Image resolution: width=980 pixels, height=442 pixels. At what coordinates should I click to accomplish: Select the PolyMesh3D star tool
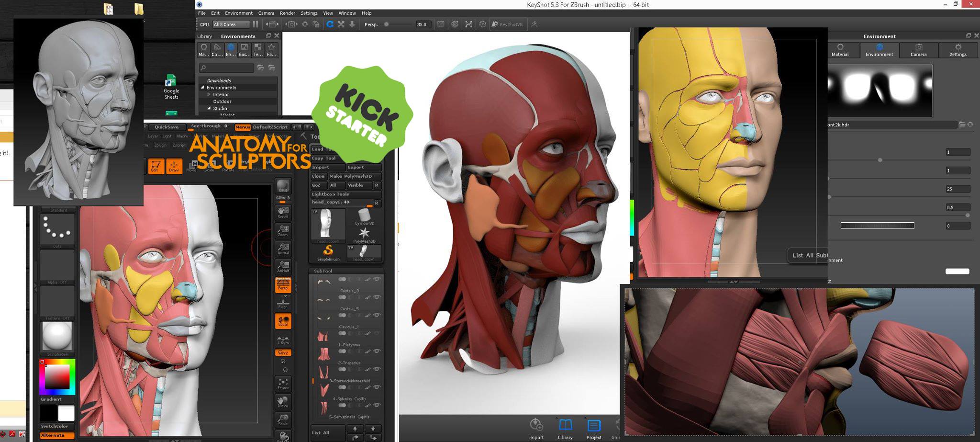(364, 235)
